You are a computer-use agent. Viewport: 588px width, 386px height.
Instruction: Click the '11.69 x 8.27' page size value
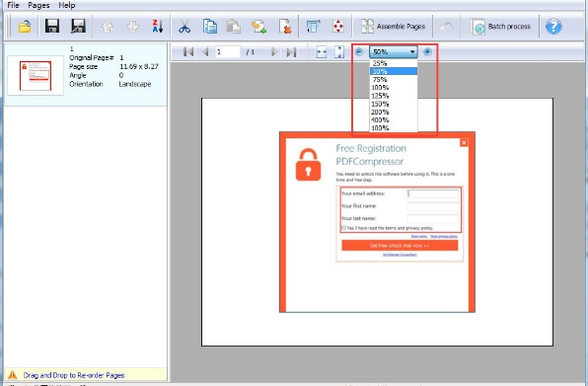(139, 67)
